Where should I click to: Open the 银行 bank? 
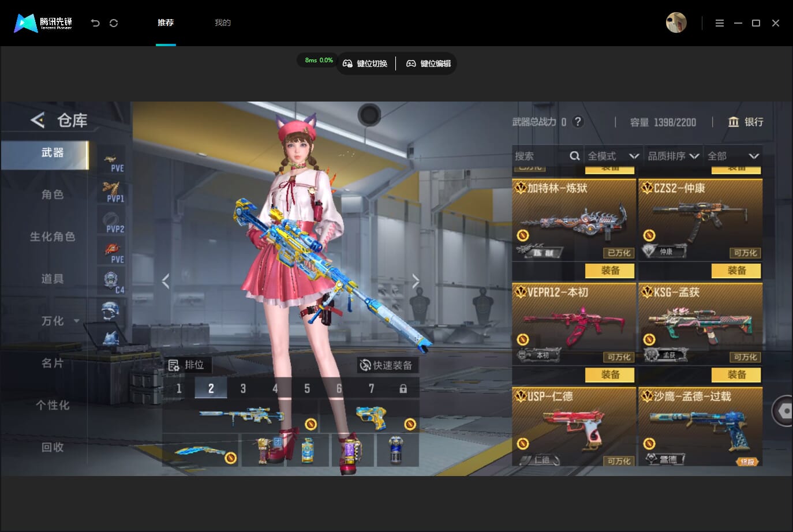click(746, 122)
